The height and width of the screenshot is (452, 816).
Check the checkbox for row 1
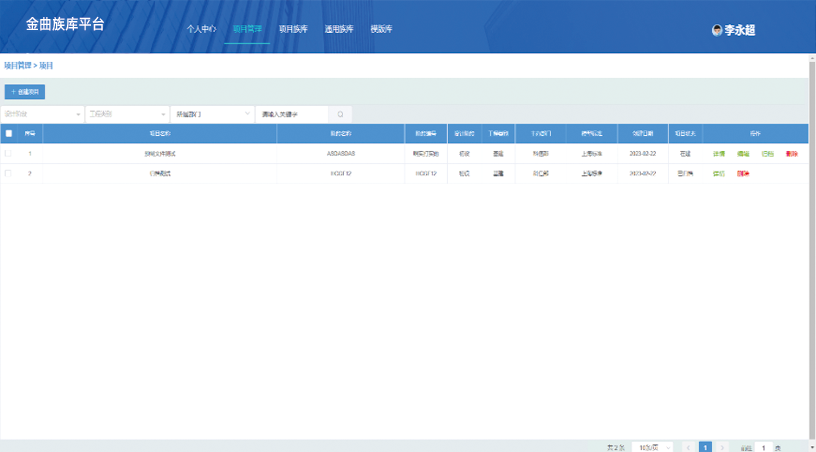click(x=9, y=154)
